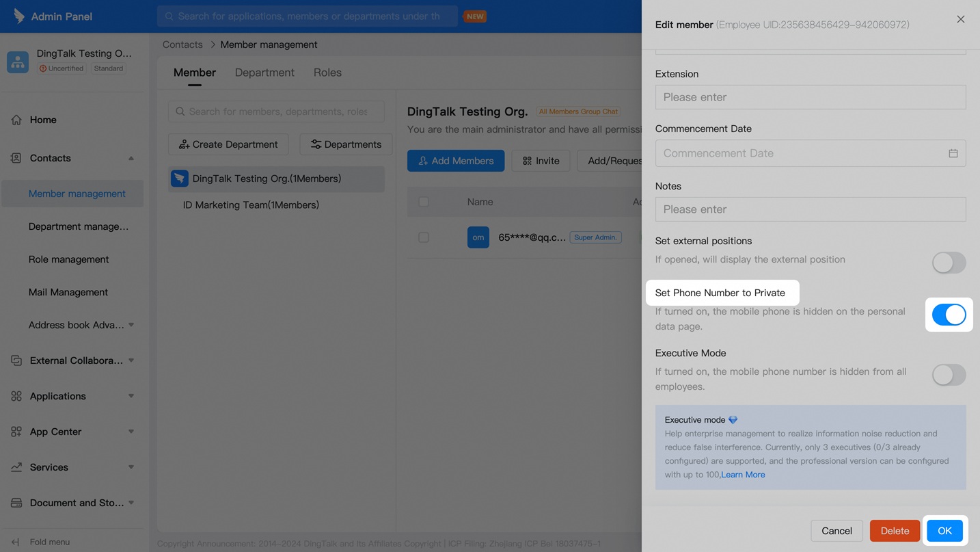980x552 pixels.
Task: Click the Contacts breadcrumb link
Action: pyautogui.click(x=182, y=44)
